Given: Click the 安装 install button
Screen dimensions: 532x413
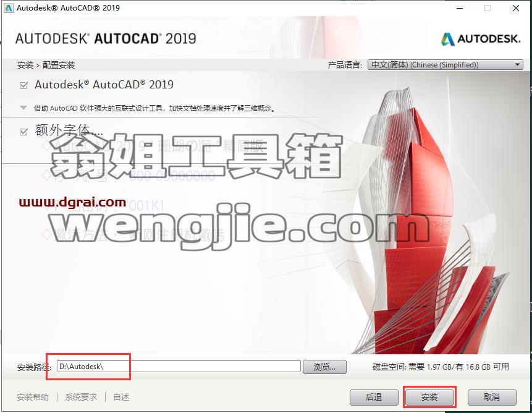Looking at the screenshot, I should pos(429,397).
